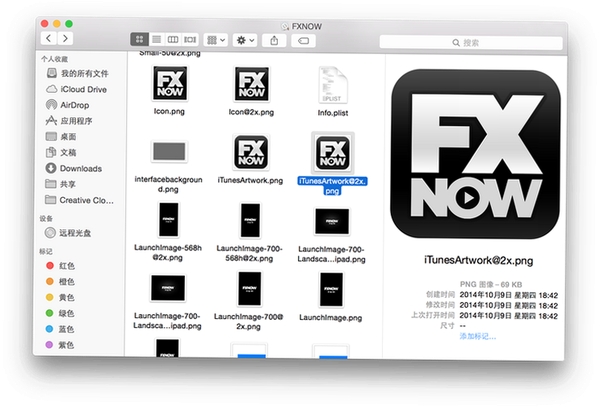Switch to icon view
600x407 pixels.
(x=139, y=39)
